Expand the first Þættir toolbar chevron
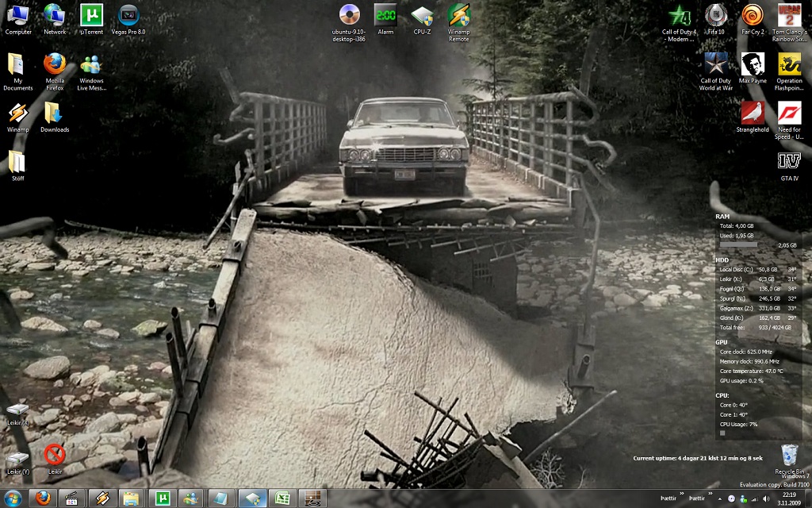Image resolution: width=812 pixels, height=508 pixels. tap(681, 494)
